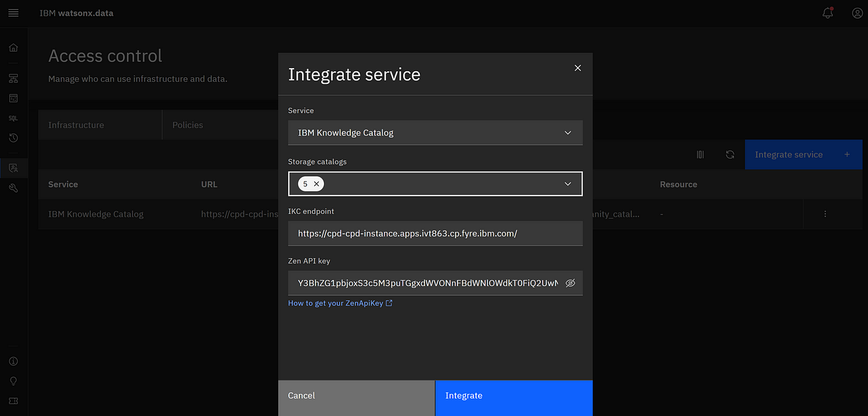Toggle Zen API key visibility
Viewport: 868px width, 416px height.
pyautogui.click(x=571, y=283)
